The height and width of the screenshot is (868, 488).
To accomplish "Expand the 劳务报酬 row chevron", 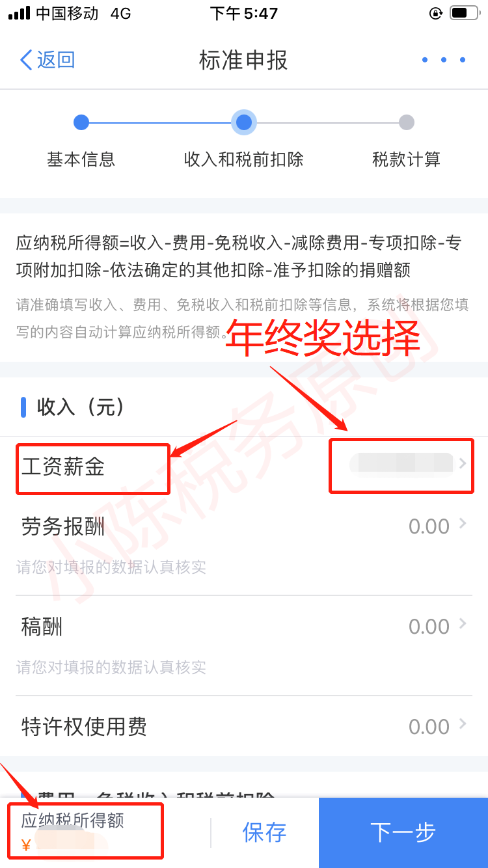I will coord(463,524).
